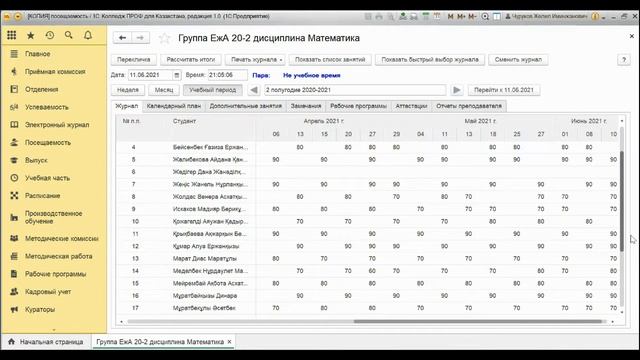Click the M- button in title bar

[x=472, y=17]
